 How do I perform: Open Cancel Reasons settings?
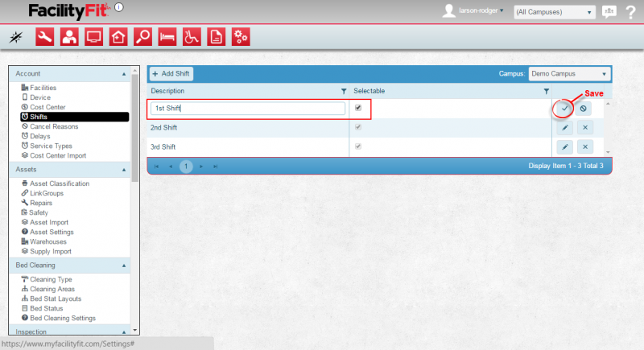pyautogui.click(x=50, y=127)
